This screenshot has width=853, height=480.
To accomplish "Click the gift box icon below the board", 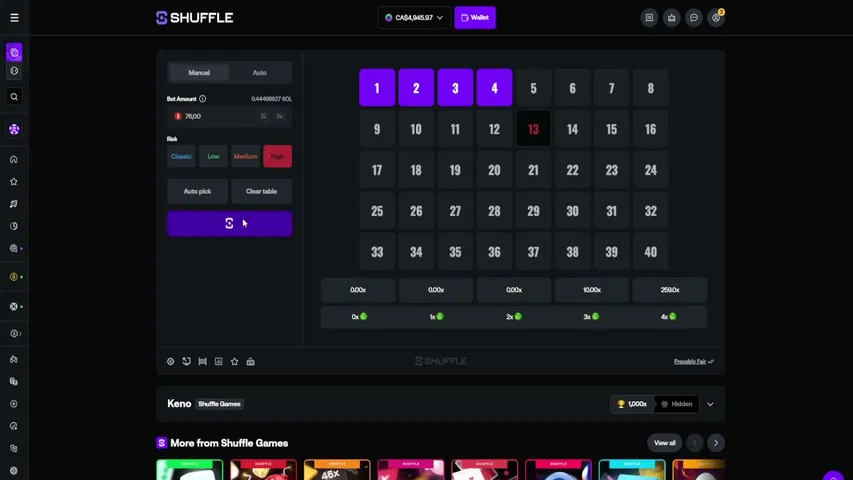I will tap(250, 361).
